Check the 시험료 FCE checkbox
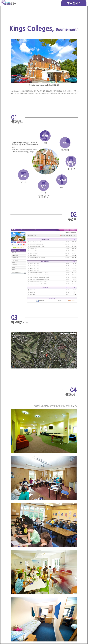This screenshot has width=88, height=644. (x=29, y=290)
